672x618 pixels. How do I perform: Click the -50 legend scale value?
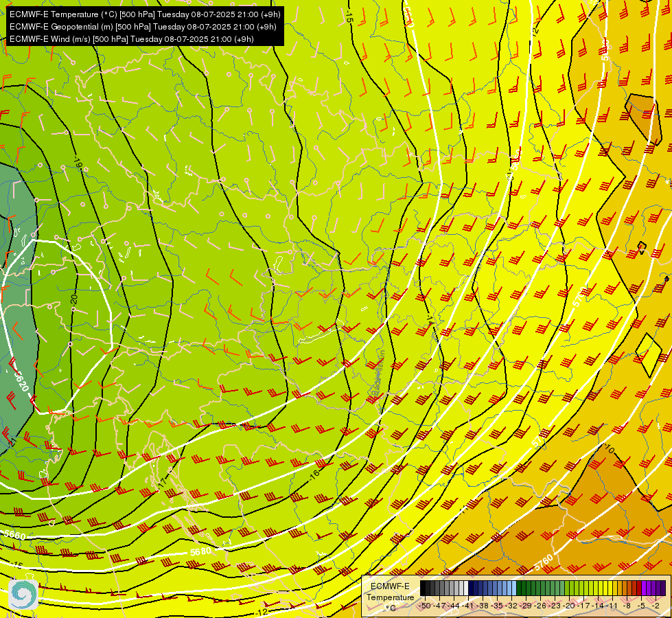pos(425,606)
